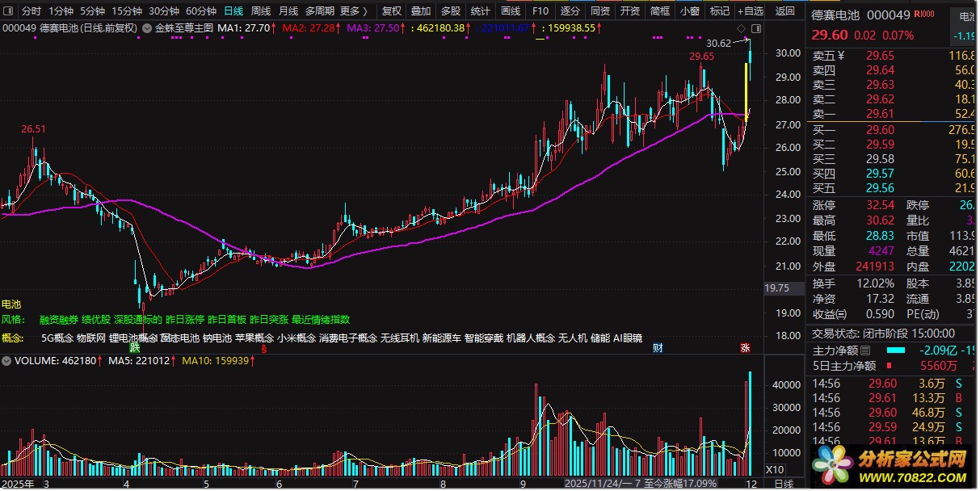Click the 同资 toolbar button

600,11
